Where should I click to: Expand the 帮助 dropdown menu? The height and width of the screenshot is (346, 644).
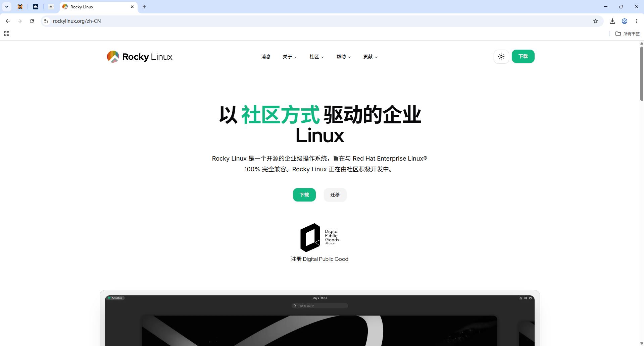pyautogui.click(x=344, y=57)
